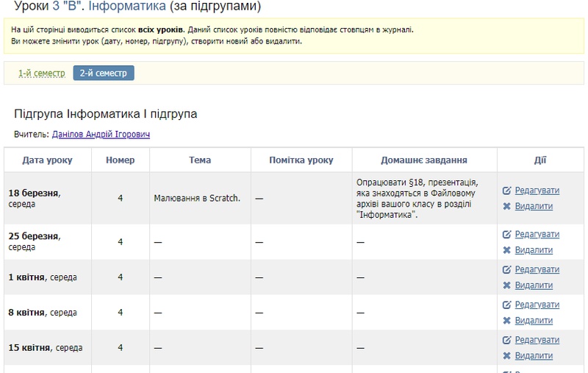The width and height of the screenshot is (588, 373).
Task: Click Редагувати for 15 квітня lesson
Action: click(537, 341)
